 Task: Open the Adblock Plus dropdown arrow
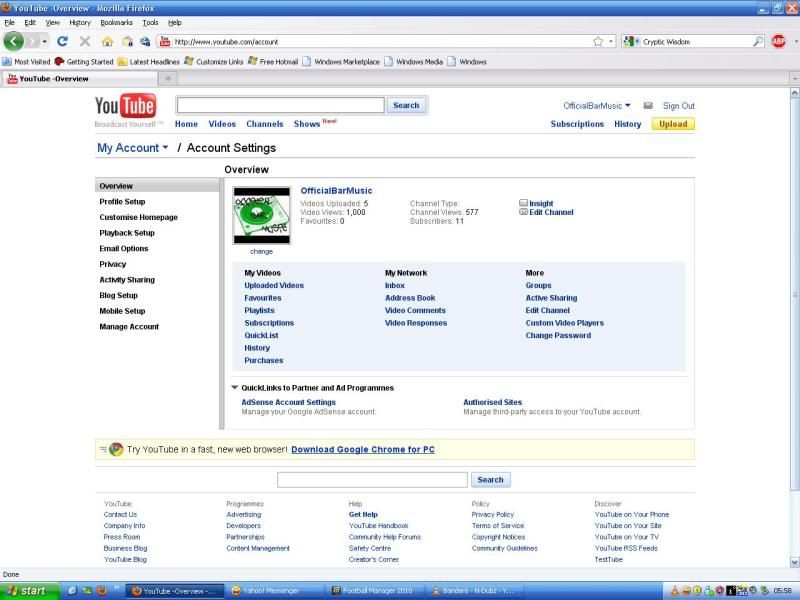[x=795, y=41]
